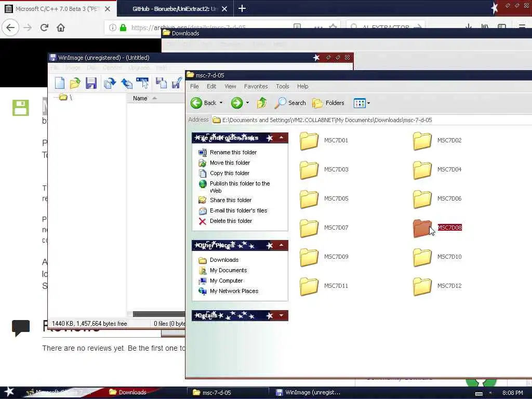Sort by Name column in WinImage
This screenshot has height=399, width=532.
click(x=140, y=98)
